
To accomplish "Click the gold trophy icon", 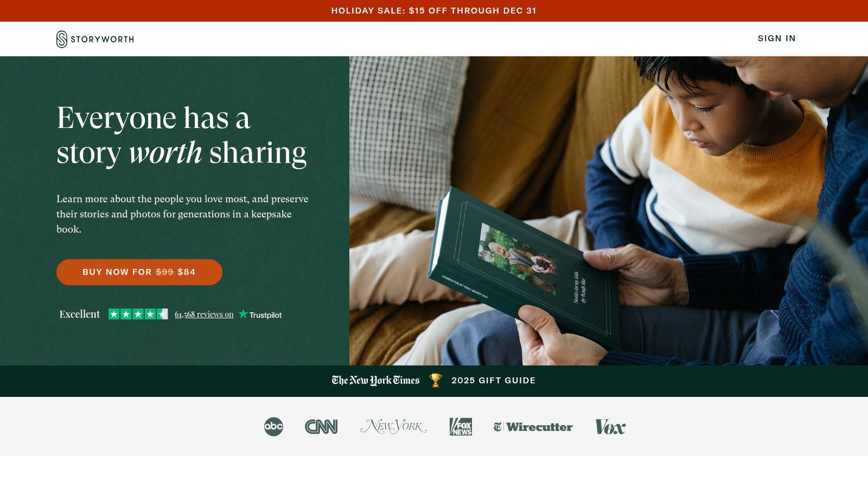I will (x=435, y=380).
